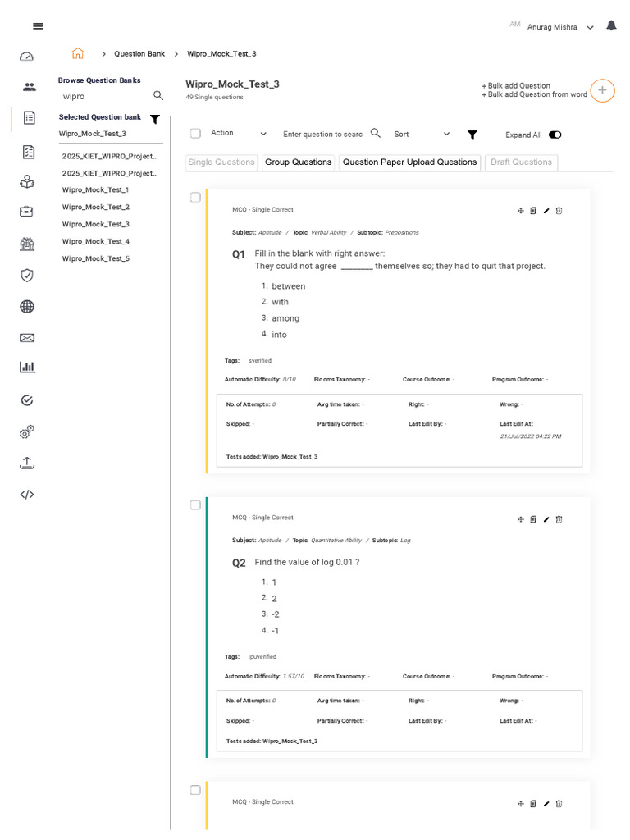Click Question Bank breadcrumb
Image resolution: width=630 pixels, height=840 pixels.
click(139, 53)
